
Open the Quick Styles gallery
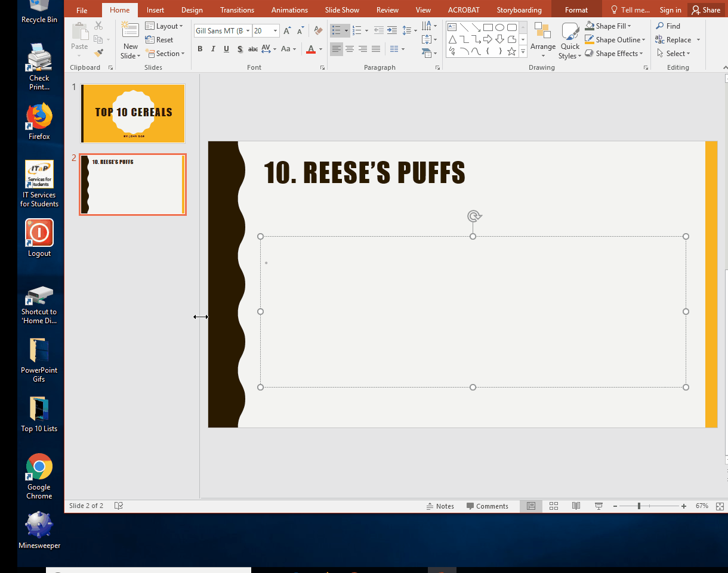pyautogui.click(x=570, y=41)
